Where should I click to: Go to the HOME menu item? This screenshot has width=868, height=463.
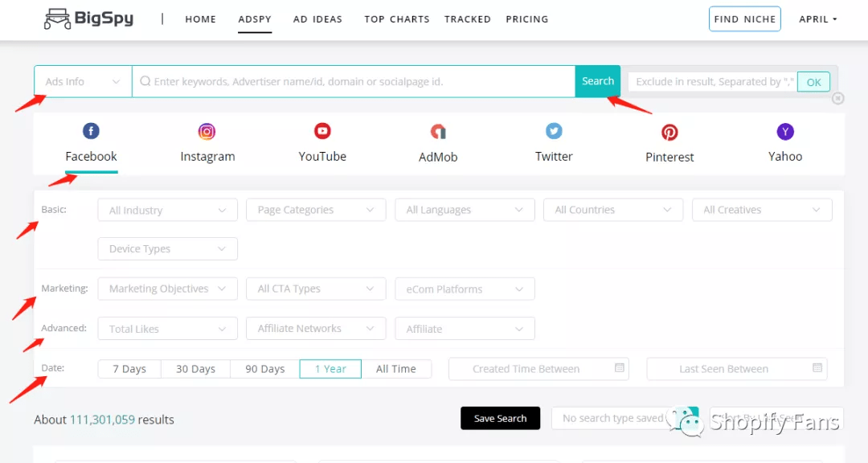[200, 18]
